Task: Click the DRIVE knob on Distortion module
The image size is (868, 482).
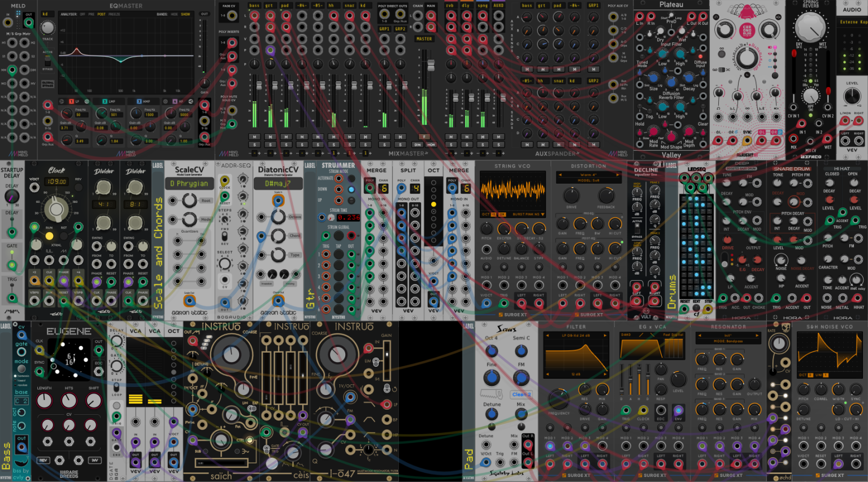Action: (x=571, y=196)
